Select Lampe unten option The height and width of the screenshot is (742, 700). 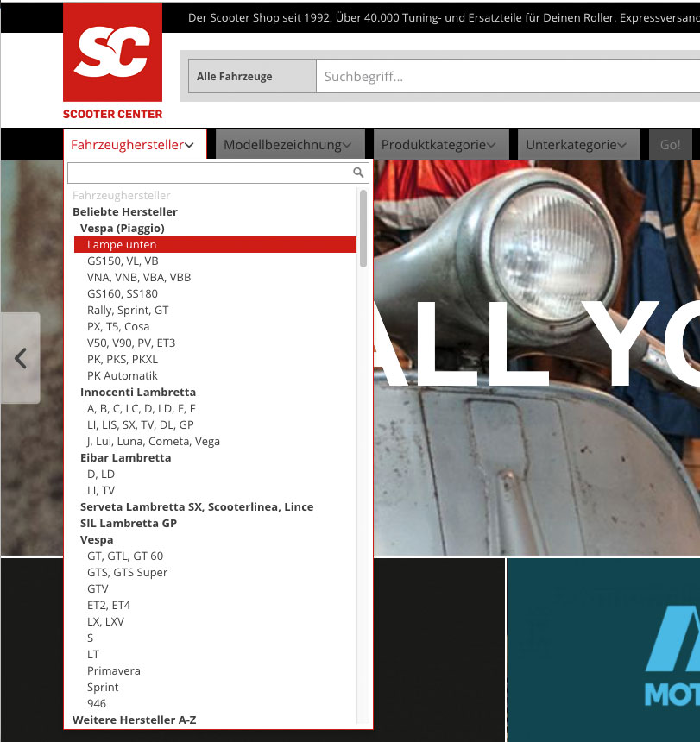click(x=215, y=245)
